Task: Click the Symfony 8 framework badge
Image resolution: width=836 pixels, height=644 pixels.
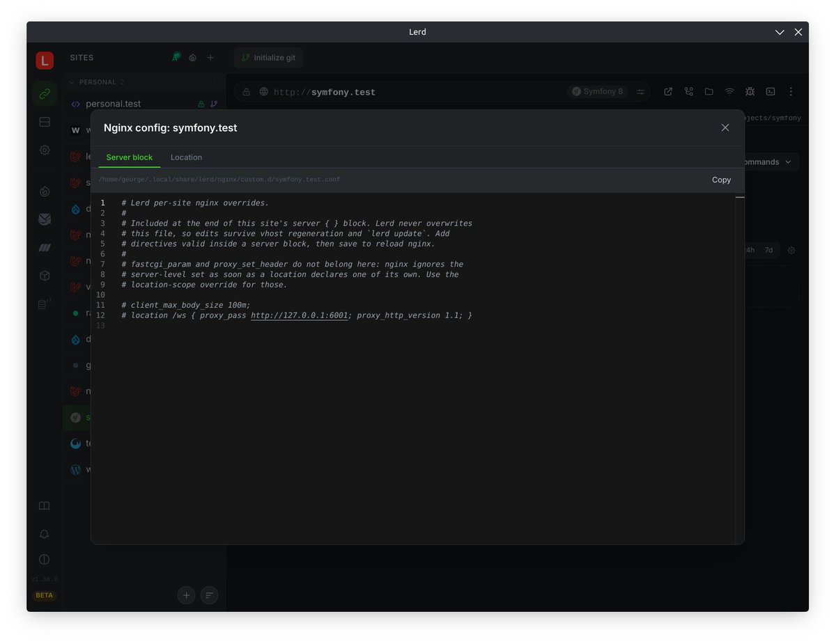Action: tap(598, 91)
